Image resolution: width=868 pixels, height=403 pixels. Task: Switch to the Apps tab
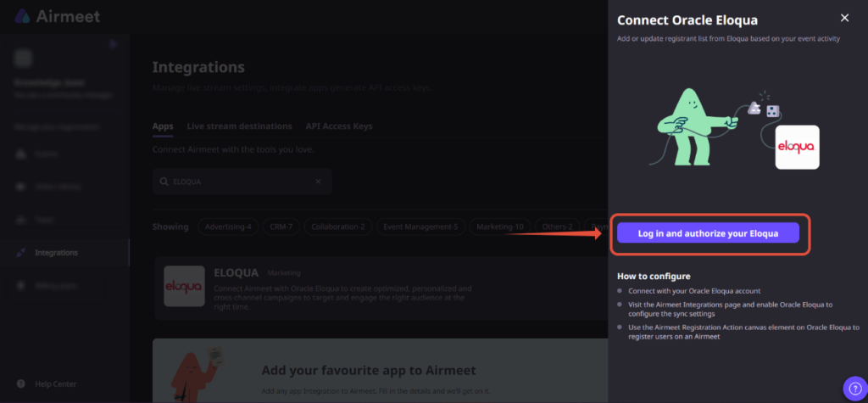tap(163, 126)
